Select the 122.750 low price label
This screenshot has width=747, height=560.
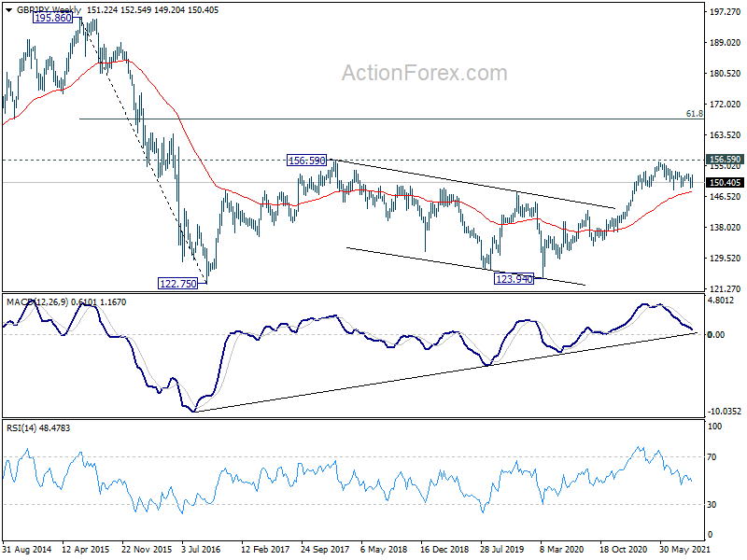(177, 284)
